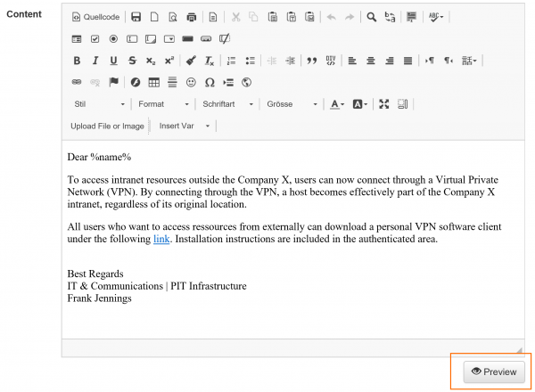Align text left
The width and height of the screenshot is (535, 392).
tap(352, 61)
